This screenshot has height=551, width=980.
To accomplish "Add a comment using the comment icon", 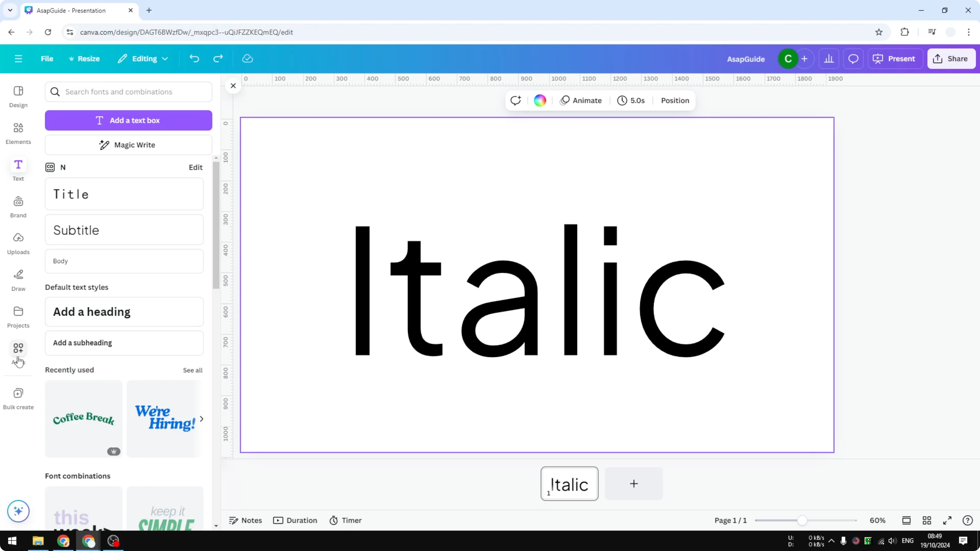I will coord(853,58).
